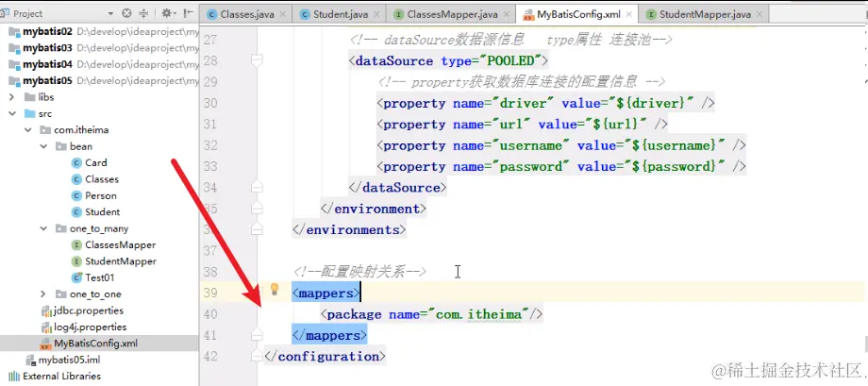868x386 pixels.
Task: Click the yellow intention light bulb icon
Action: tap(274, 289)
